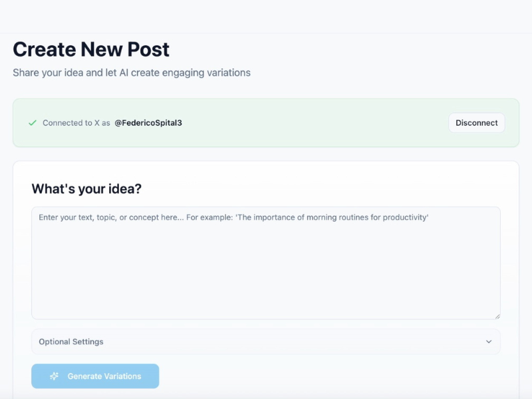Click the Generate Variations button
The image size is (532, 399).
click(x=95, y=376)
